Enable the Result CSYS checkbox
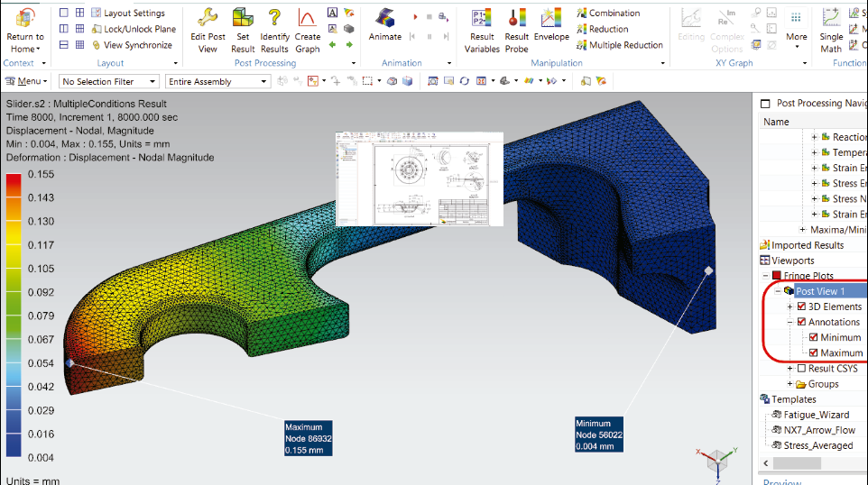 pos(801,369)
